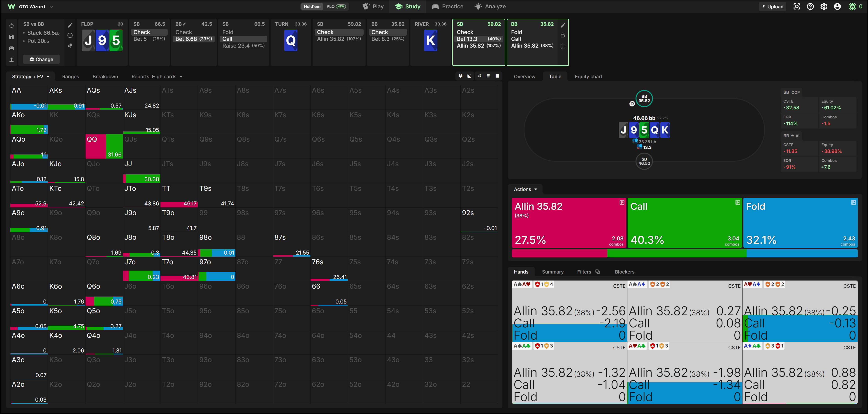
Task: Click the pencil edit icon beside SB vs BB
Action: 70,25
